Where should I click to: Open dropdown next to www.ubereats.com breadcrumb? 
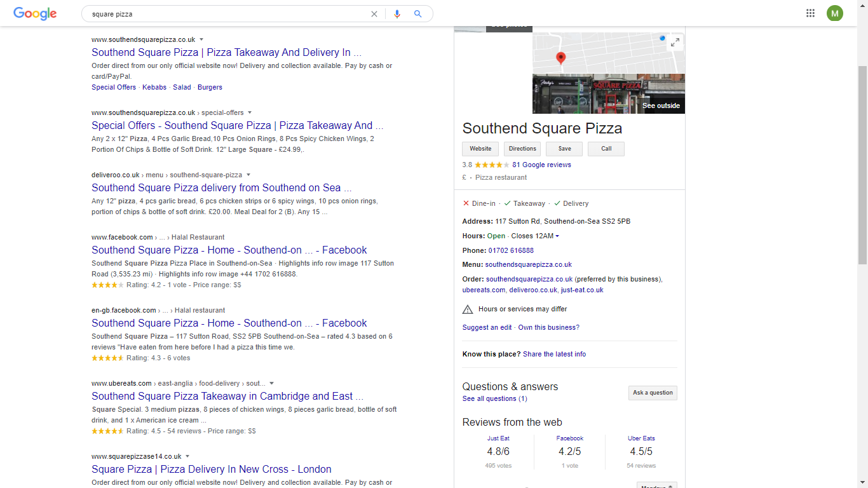tap(272, 383)
